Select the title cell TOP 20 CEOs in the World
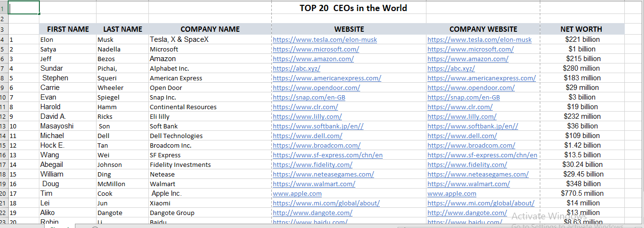This screenshot has height=228, width=644. (353, 8)
